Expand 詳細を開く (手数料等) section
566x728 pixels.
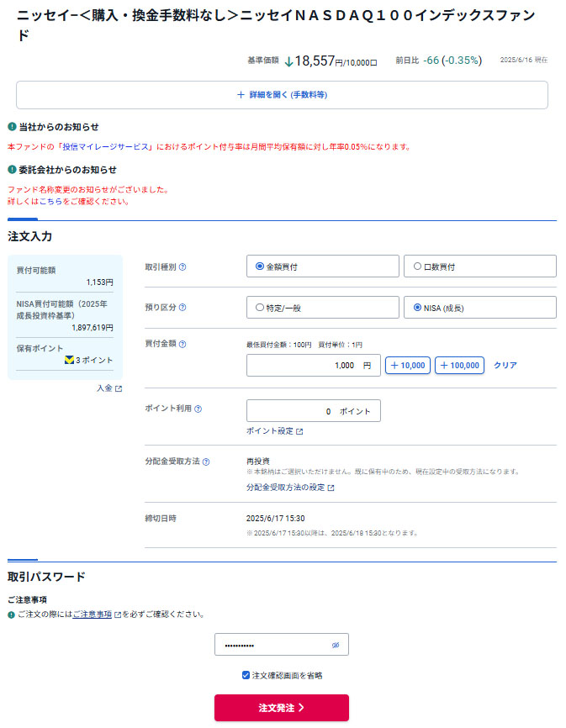(282, 95)
